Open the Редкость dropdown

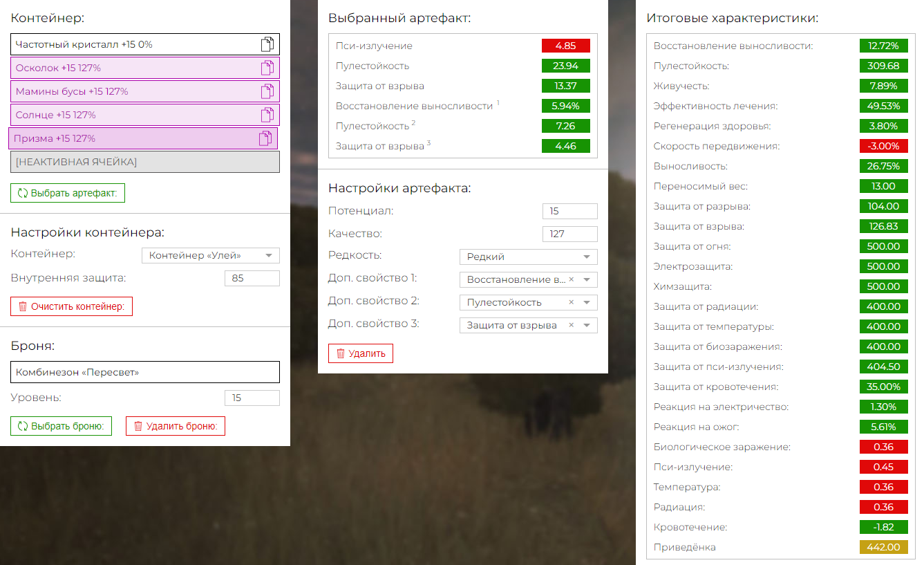coord(529,257)
